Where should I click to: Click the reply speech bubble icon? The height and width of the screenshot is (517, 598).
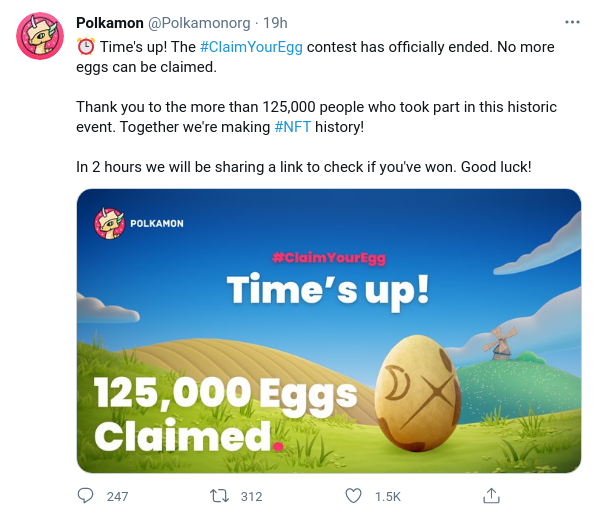tap(85, 496)
